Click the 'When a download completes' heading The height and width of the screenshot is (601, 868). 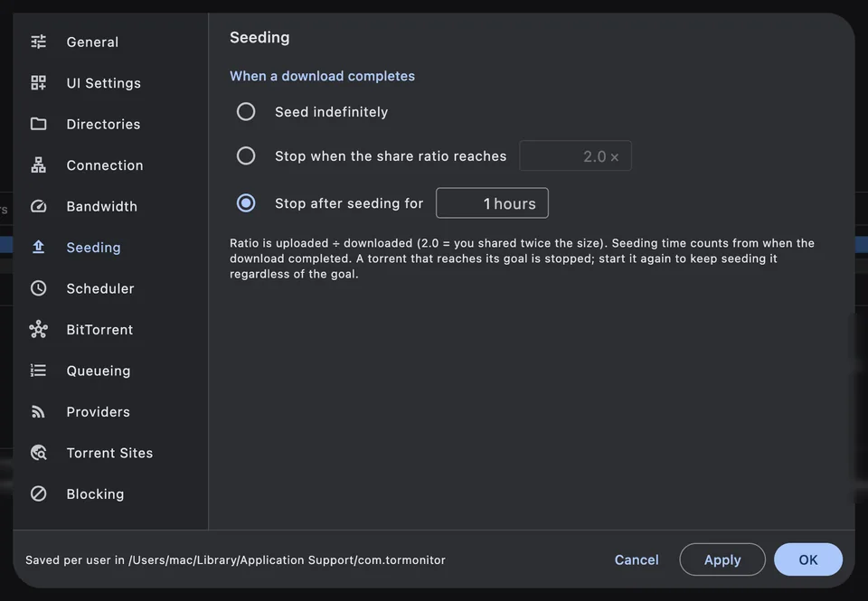pyautogui.click(x=322, y=76)
